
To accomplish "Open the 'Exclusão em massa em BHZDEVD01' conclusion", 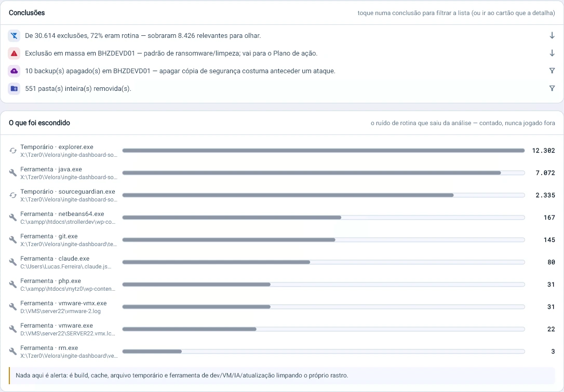I will coord(281,53).
